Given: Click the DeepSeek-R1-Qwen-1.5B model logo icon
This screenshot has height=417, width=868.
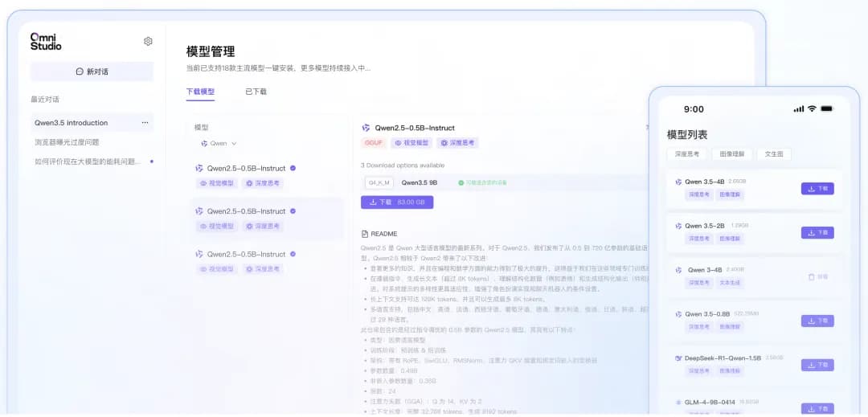Looking at the screenshot, I should tap(678, 358).
